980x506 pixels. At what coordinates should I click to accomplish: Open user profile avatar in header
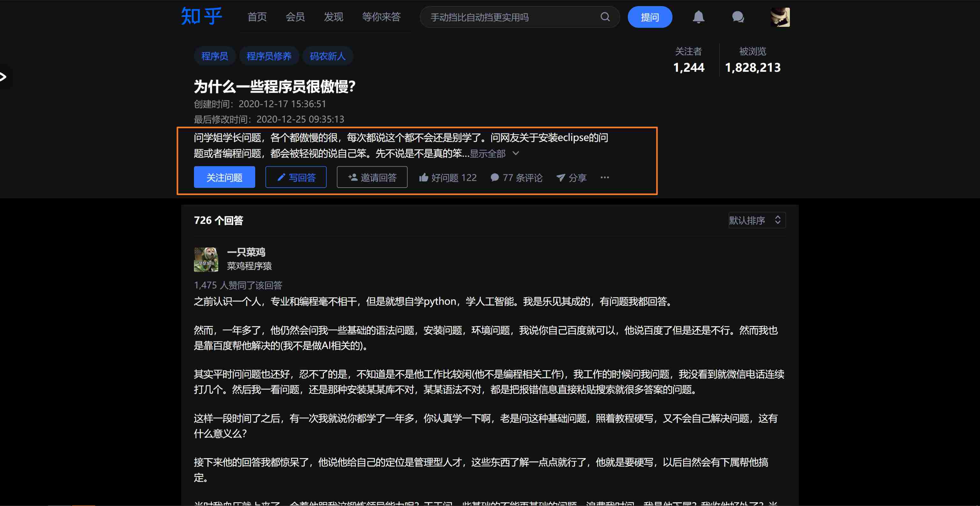pos(780,17)
